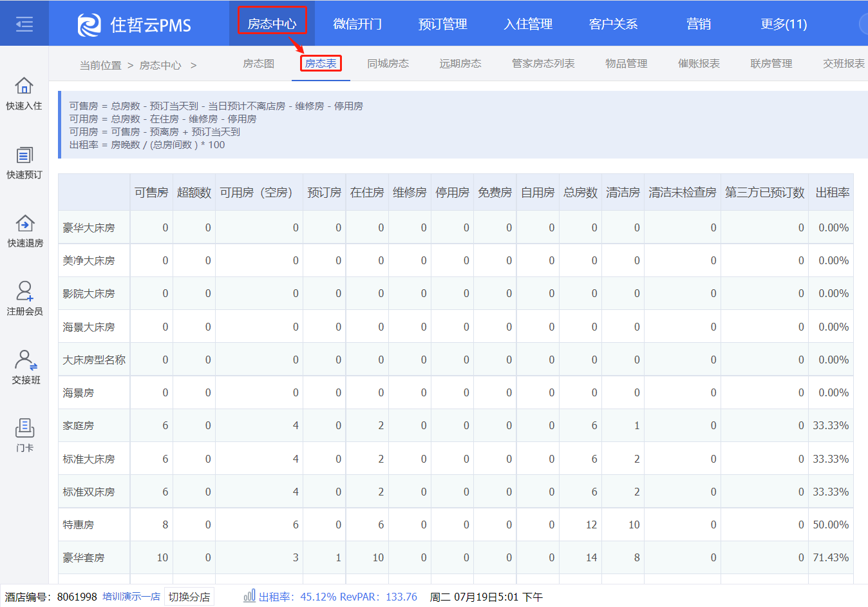This screenshot has width=868, height=607.
Task: Click 预订房 column header
Action: (325, 192)
